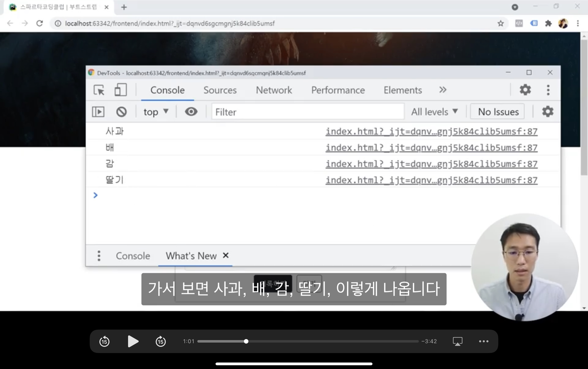Open a new browser tab
This screenshot has width=588, height=369.
coord(124,7)
